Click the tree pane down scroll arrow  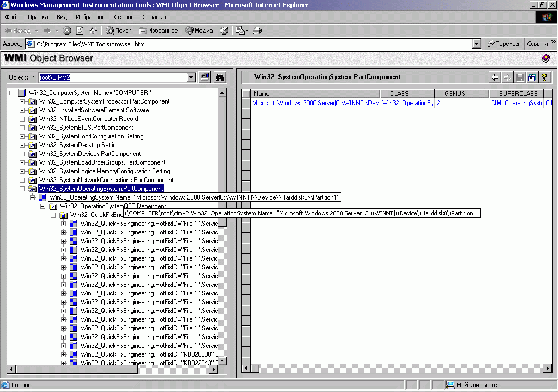(222, 361)
